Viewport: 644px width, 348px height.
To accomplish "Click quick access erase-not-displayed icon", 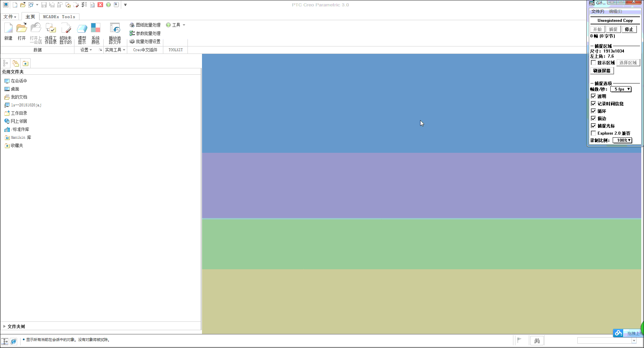I will pyautogui.click(x=76, y=5).
